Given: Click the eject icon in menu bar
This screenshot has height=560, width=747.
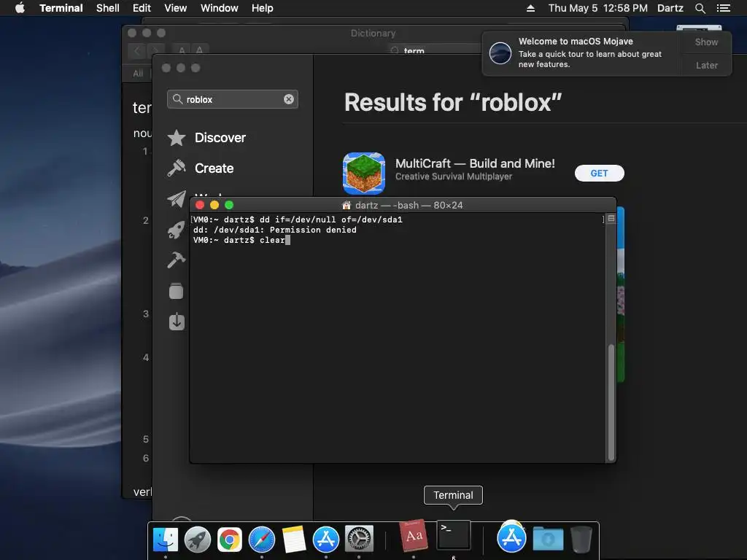Looking at the screenshot, I should point(530,8).
